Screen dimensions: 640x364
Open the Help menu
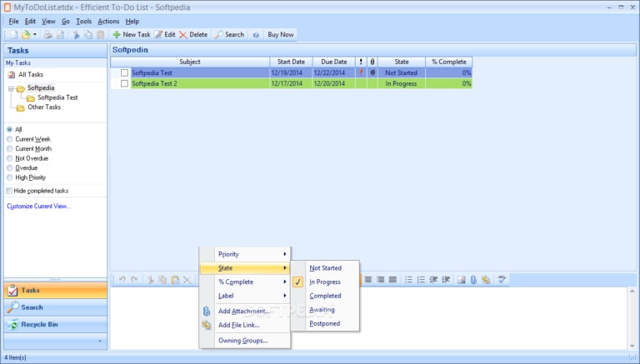pos(132,21)
